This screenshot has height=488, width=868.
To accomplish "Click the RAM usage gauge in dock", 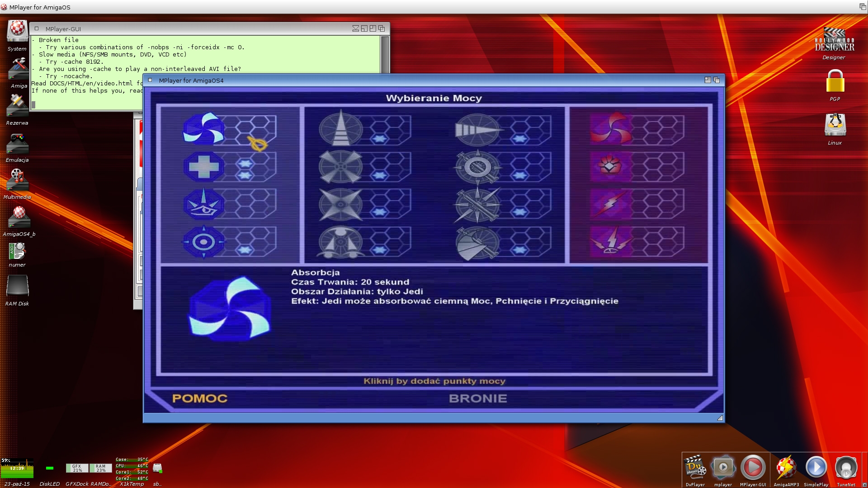I will click(x=100, y=468).
